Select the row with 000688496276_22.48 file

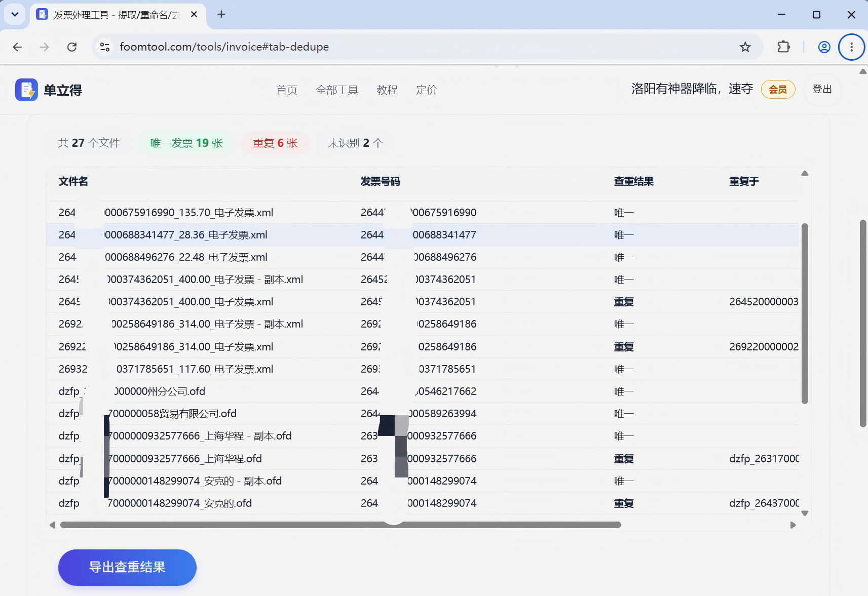pos(423,257)
